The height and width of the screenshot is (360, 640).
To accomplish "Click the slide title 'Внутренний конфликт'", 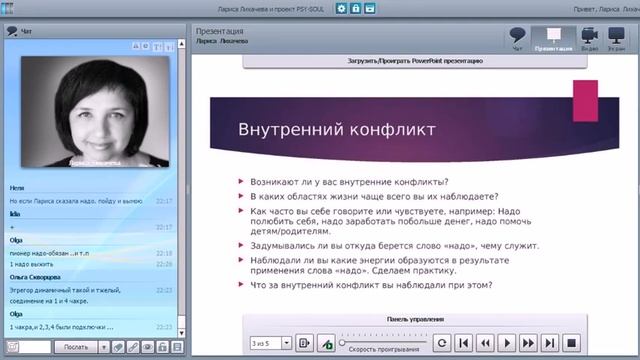I will [337, 129].
